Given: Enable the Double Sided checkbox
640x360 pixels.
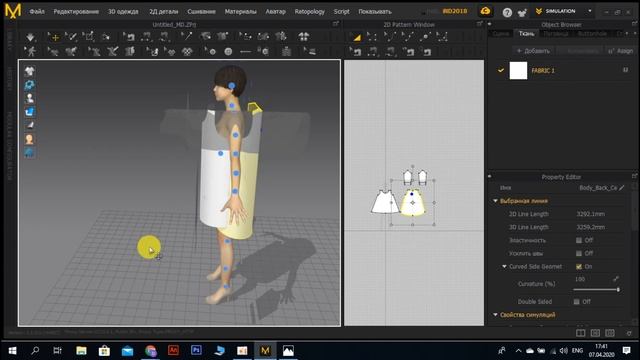Looking at the screenshot, I should [x=576, y=302].
